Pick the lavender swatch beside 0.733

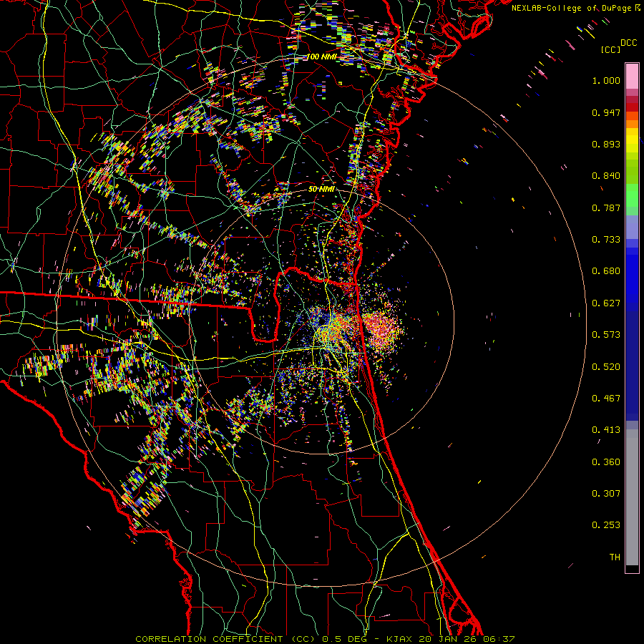pos(632,227)
